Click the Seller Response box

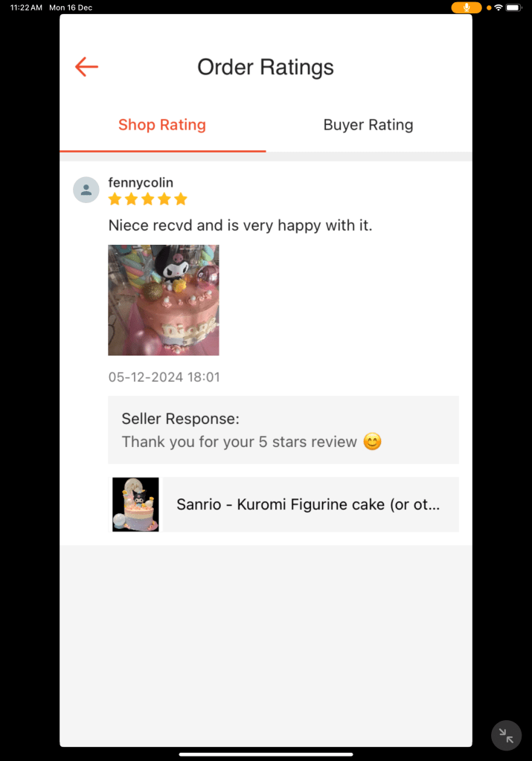(283, 430)
